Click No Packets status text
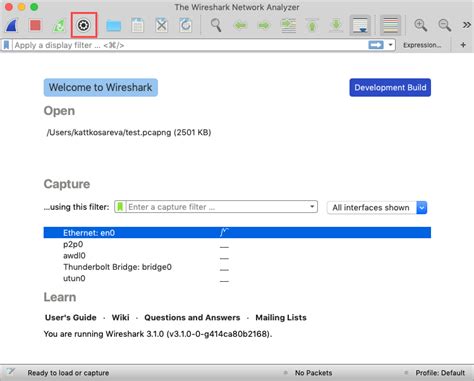474x381 pixels. 313,373
